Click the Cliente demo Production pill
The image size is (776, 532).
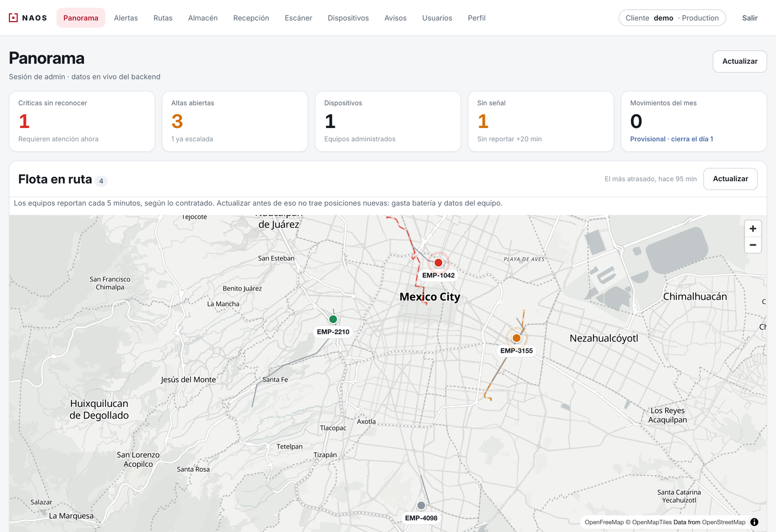tap(672, 18)
